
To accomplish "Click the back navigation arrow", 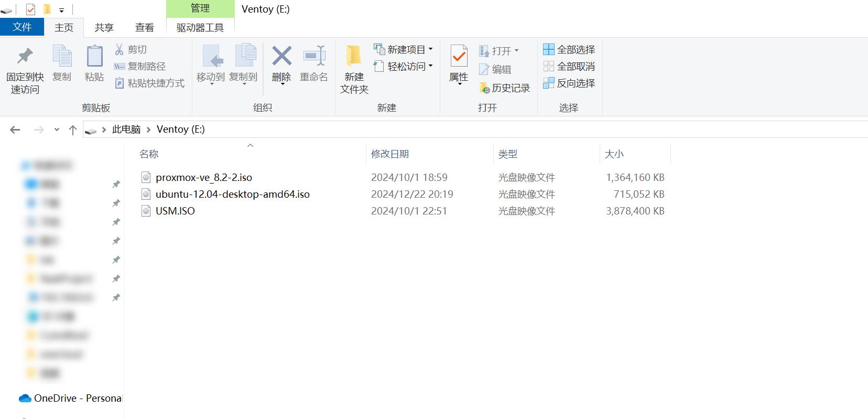I will click(x=15, y=130).
